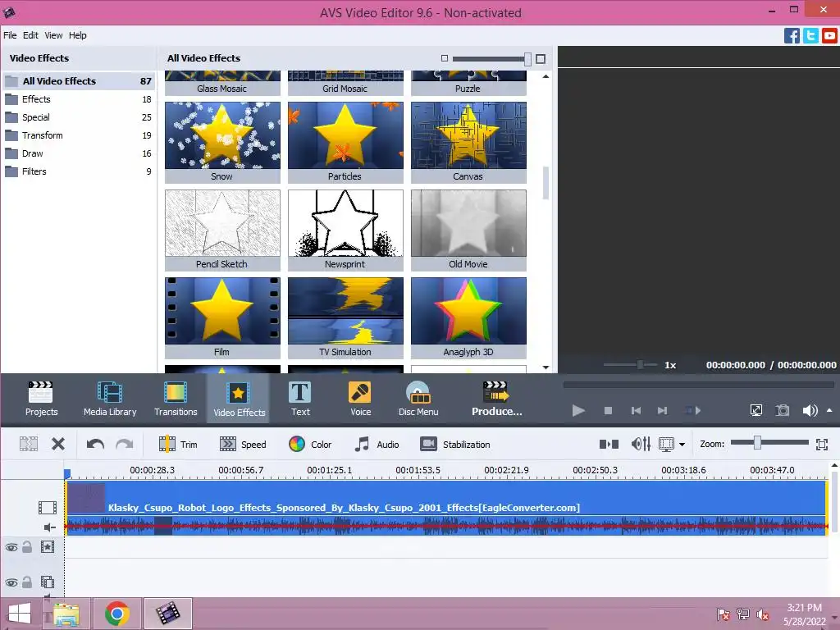Viewport: 840px width, 630px height.
Task: Click the small thumbnails icon
Action: click(x=444, y=58)
